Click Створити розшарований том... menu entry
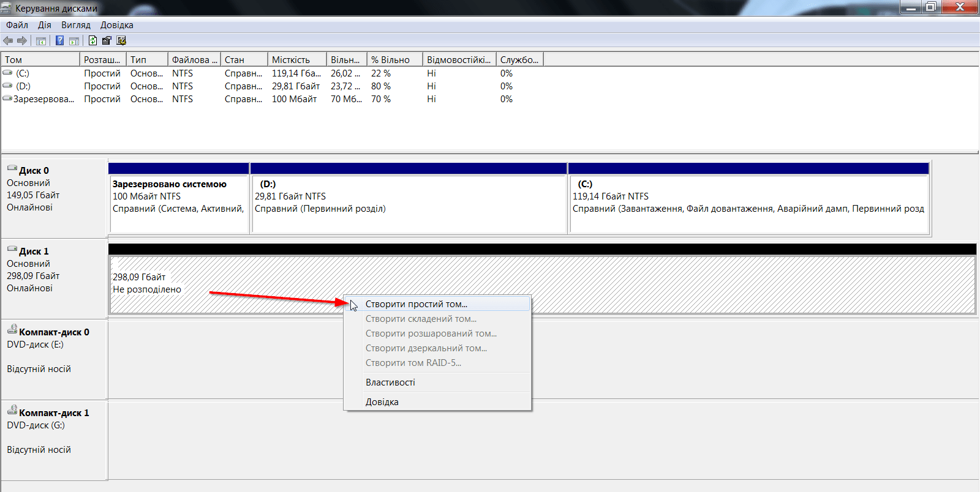Image resolution: width=980 pixels, height=492 pixels. click(x=437, y=334)
